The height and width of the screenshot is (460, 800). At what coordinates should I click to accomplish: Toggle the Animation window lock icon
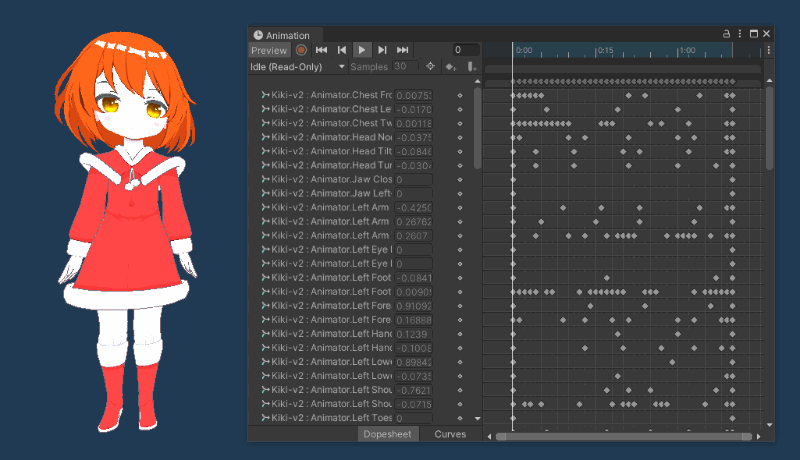(x=726, y=34)
